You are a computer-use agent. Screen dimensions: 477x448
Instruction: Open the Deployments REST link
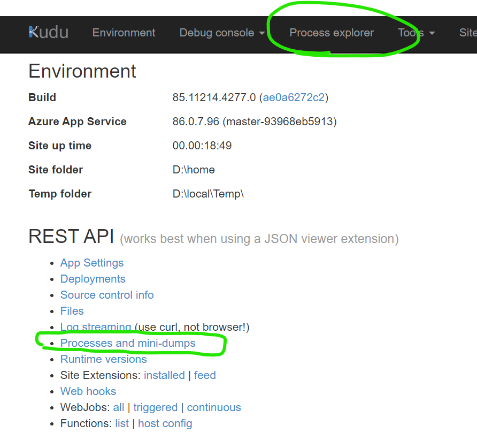(x=93, y=279)
